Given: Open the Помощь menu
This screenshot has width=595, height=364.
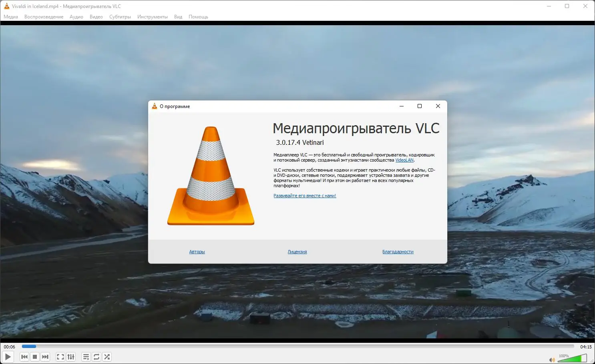Looking at the screenshot, I should click(x=198, y=17).
